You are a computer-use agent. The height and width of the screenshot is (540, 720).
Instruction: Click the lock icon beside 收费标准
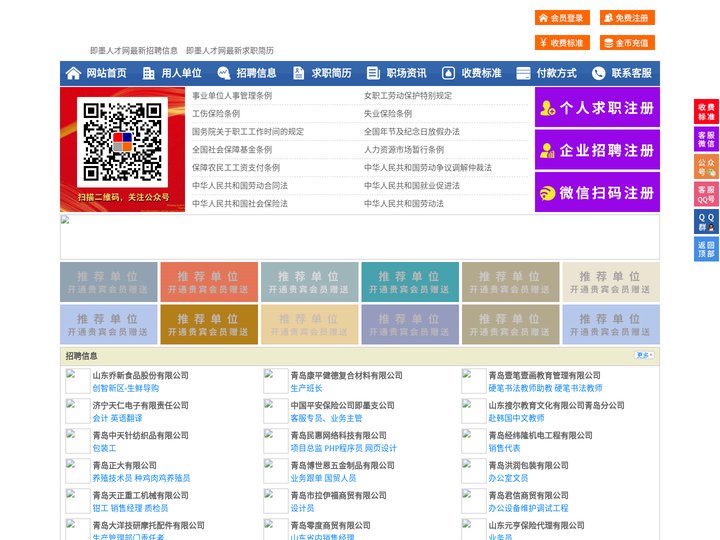coord(448,73)
